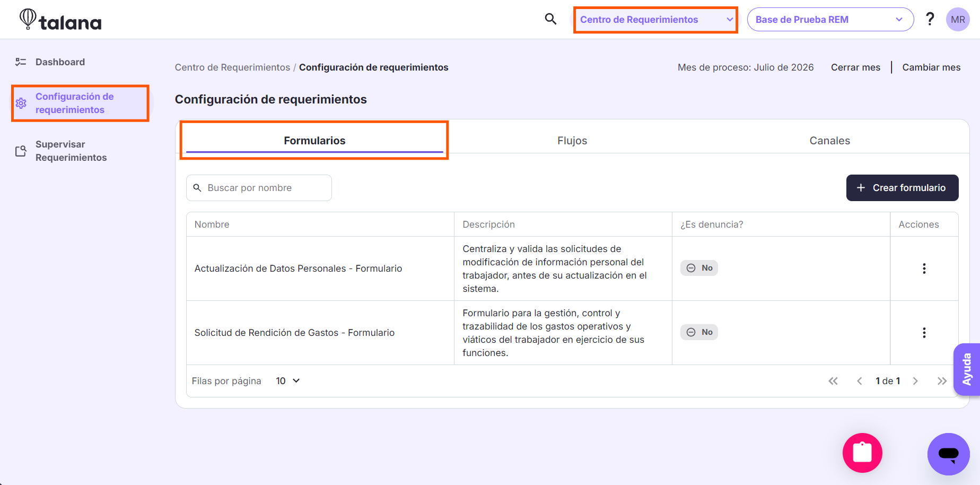Click the No badge in Rendición de Gastos row

[x=699, y=332]
